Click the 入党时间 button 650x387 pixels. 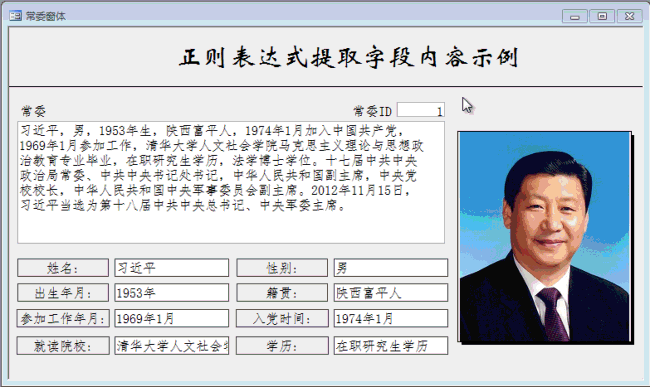[x=282, y=318]
